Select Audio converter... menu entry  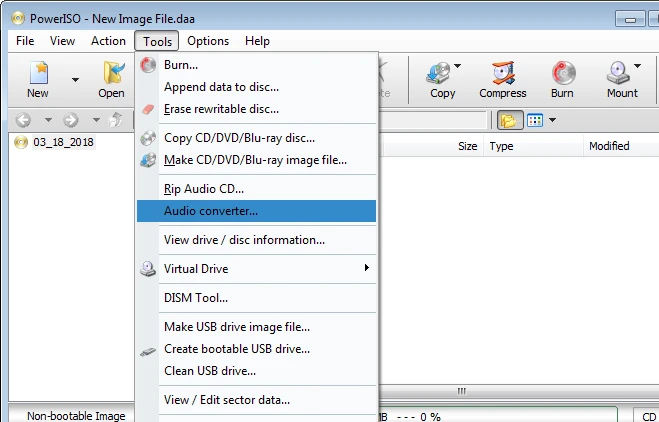[256, 211]
